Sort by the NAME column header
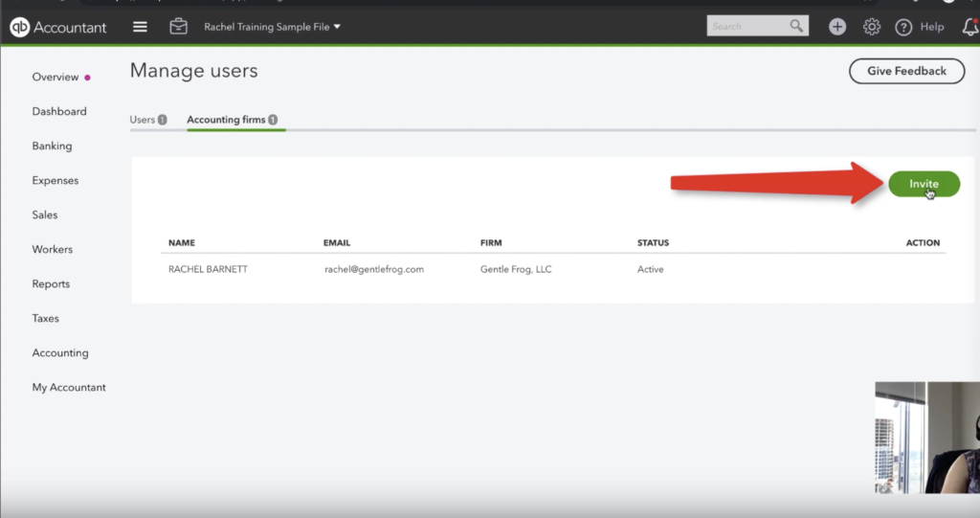 coord(181,243)
